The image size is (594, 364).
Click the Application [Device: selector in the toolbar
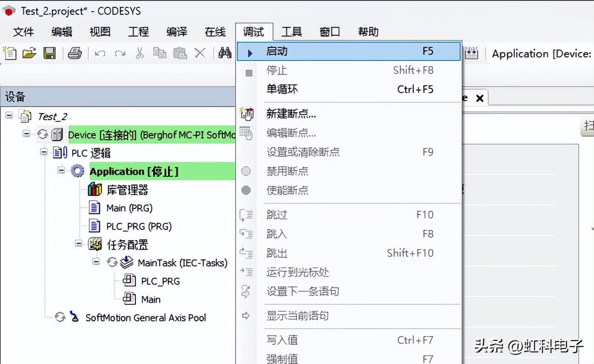541,54
